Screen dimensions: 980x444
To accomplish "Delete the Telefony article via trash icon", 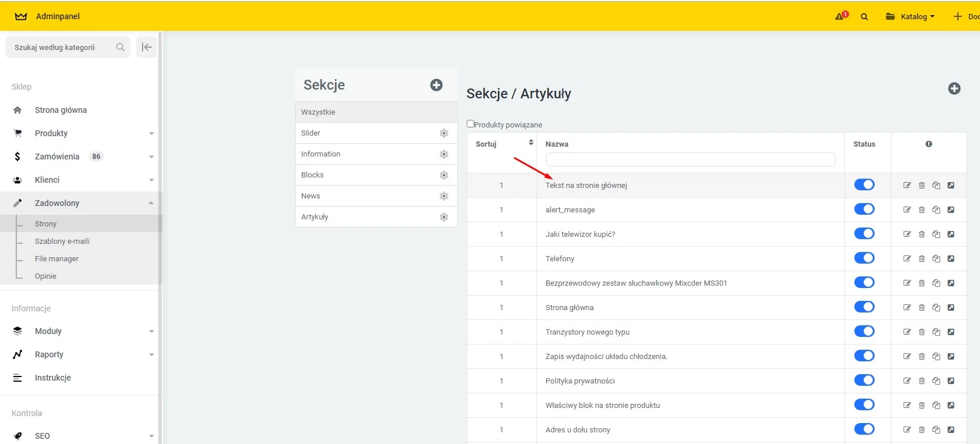I will click(x=922, y=259).
